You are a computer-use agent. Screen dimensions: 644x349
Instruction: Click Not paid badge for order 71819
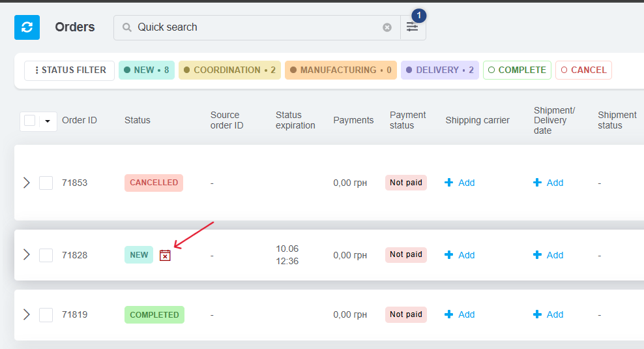pos(406,314)
